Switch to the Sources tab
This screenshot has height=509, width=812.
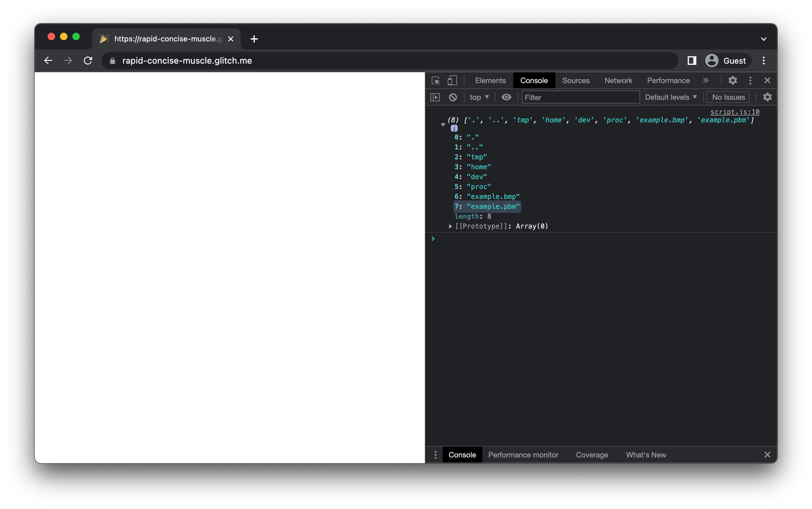coord(577,80)
